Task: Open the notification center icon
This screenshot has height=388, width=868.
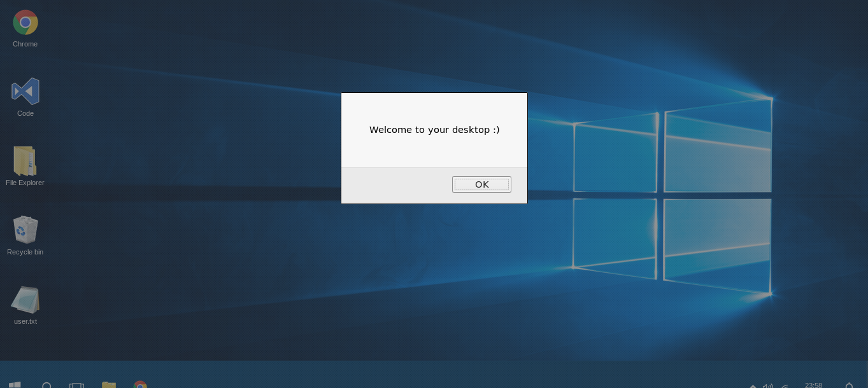Action: click(848, 385)
